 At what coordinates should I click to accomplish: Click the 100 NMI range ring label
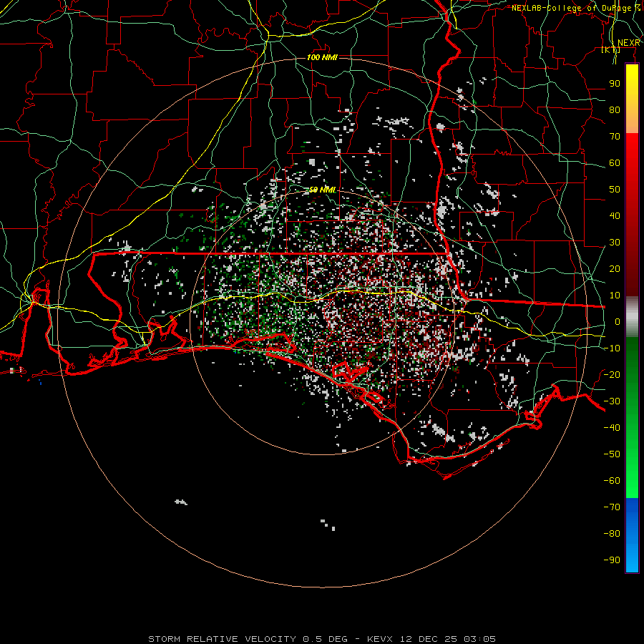coord(322,57)
